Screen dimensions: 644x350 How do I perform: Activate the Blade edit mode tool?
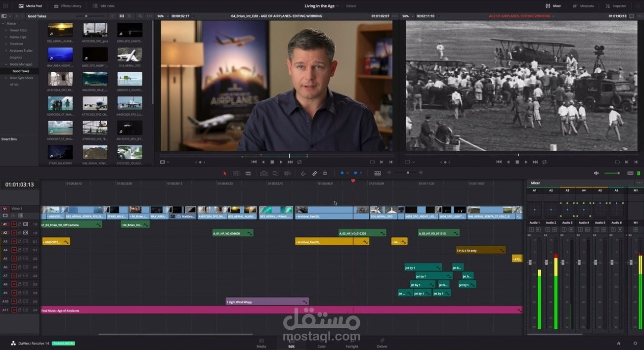(248, 174)
